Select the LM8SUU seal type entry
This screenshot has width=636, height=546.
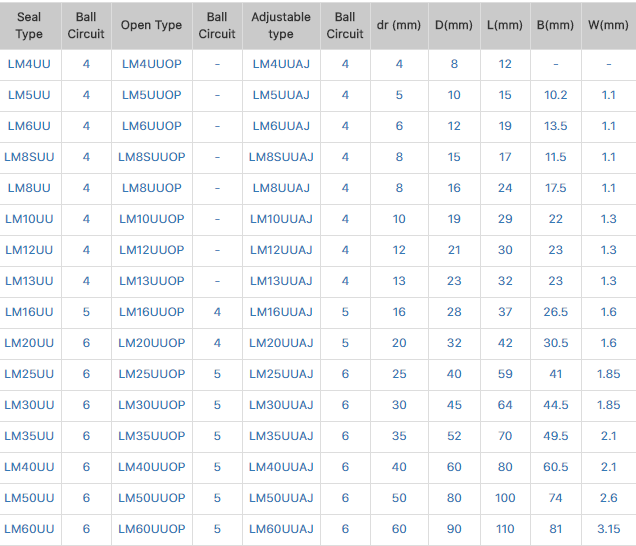coord(30,157)
